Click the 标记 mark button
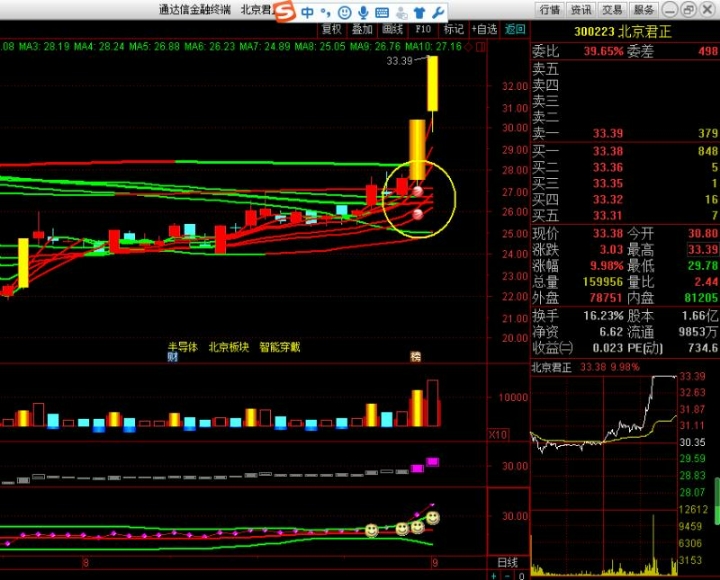Image resolution: width=720 pixels, height=580 pixels. [454, 29]
